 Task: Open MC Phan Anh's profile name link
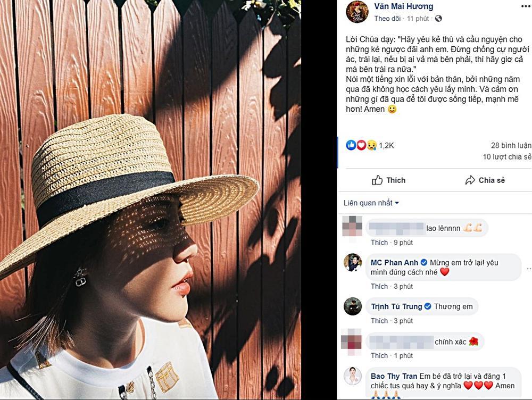(x=395, y=262)
